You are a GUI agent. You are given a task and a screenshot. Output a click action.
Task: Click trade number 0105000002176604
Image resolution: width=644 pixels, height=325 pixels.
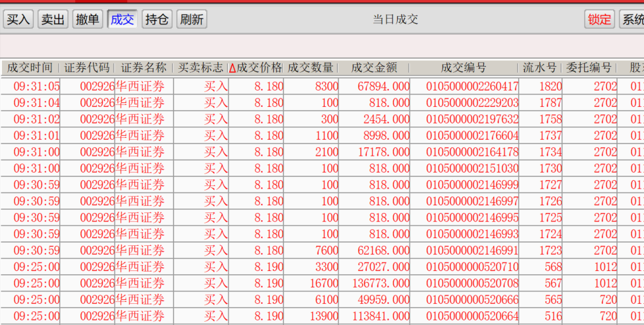(x=472, y=136)
